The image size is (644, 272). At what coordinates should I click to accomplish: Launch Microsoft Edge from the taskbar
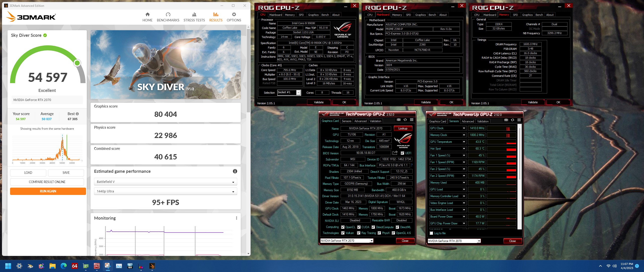64,266
